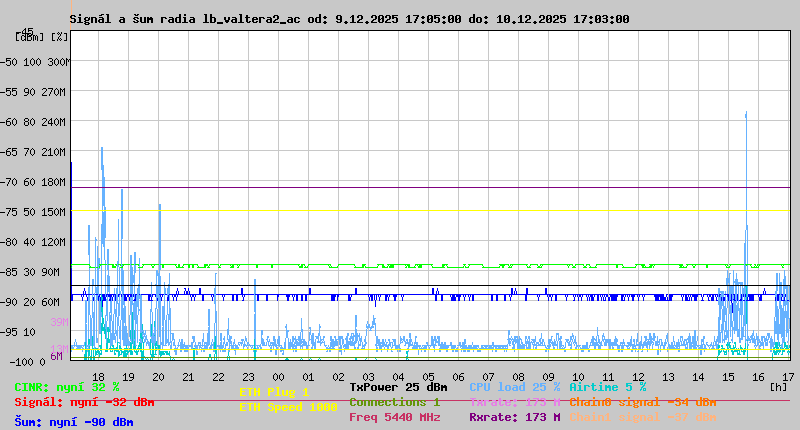Click the pink '39M' rate label
The width and height of the screenshot is (800, 430).
click(59, 322)
